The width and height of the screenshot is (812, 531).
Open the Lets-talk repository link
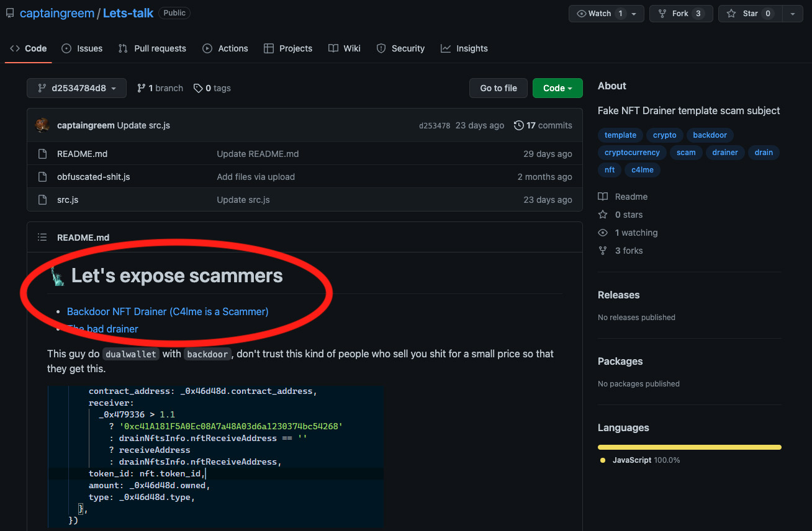coord(128,13)
